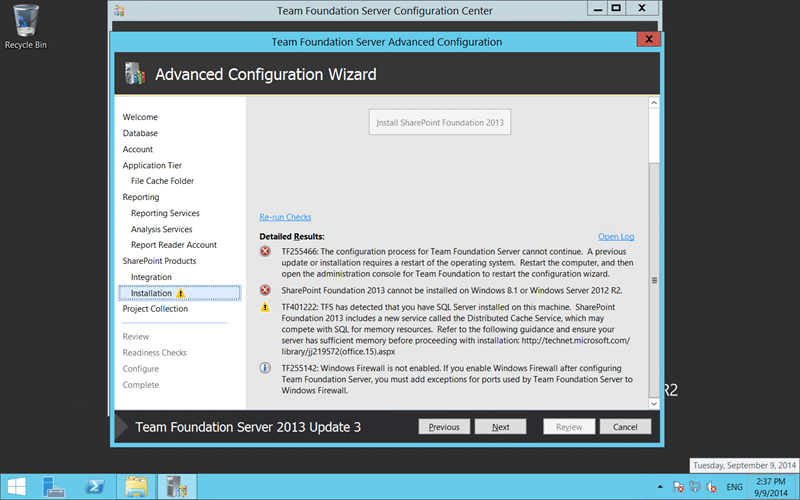This screenshot has width=800, height=500.
Task: Click the scrollbar up arrow in results pane
Action: coord(654,103)
